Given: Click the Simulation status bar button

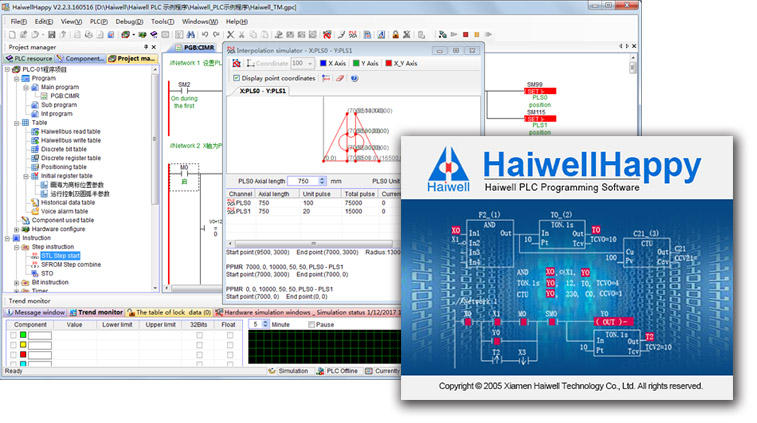Looking at the screenshot, I should click(287, 370).
